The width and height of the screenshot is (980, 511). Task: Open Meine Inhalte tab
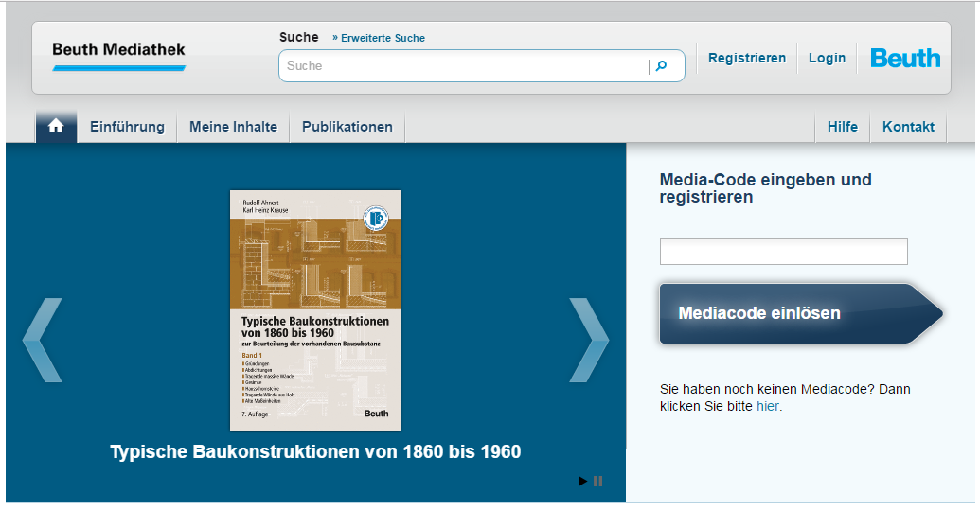point(233,127)
